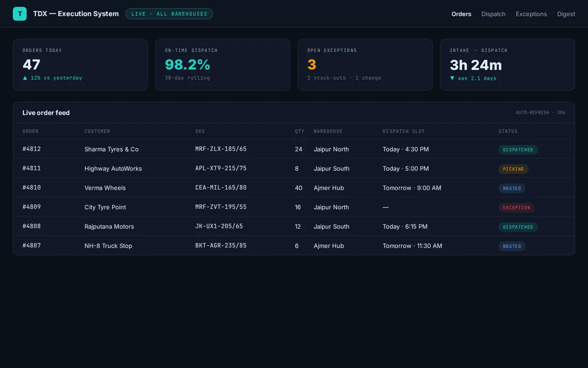Viewport: 588px width, 368px height.
Task: Click SKU APL-XT9-215/75
Action: coord(221,168)
